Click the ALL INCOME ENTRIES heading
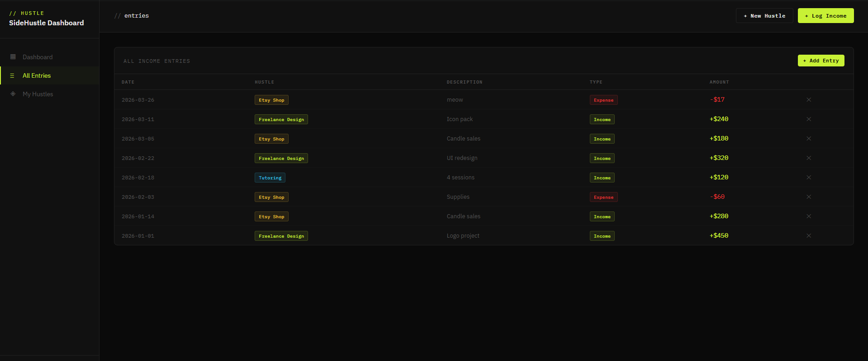The width and height of the screenshot is (868, 361). [x=157, y=61]
